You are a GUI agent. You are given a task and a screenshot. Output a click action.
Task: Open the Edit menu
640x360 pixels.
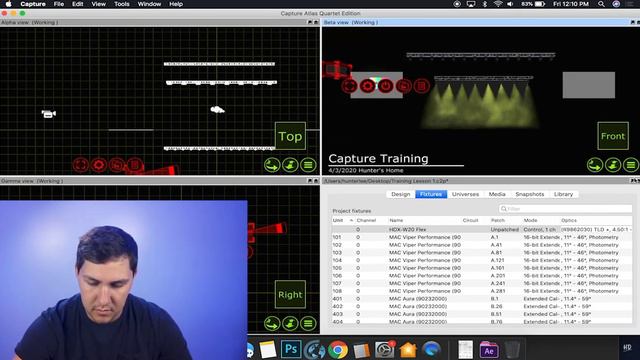(78, 4)
